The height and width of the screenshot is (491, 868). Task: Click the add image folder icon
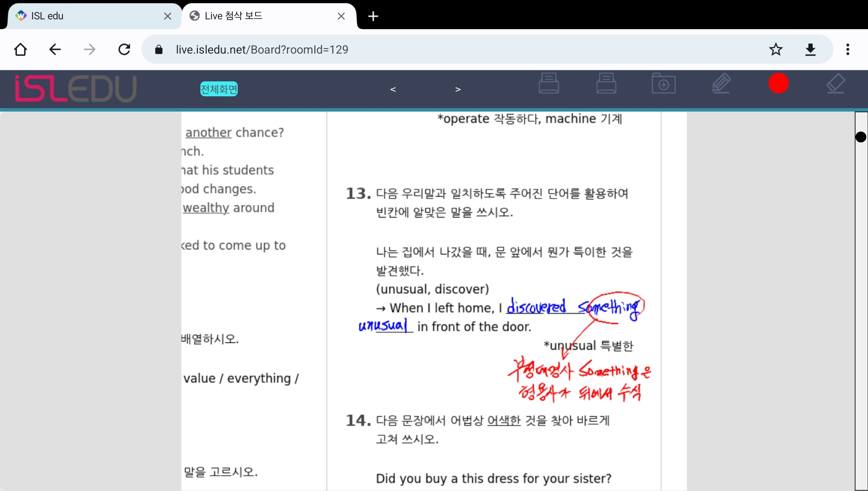[664, 83]
